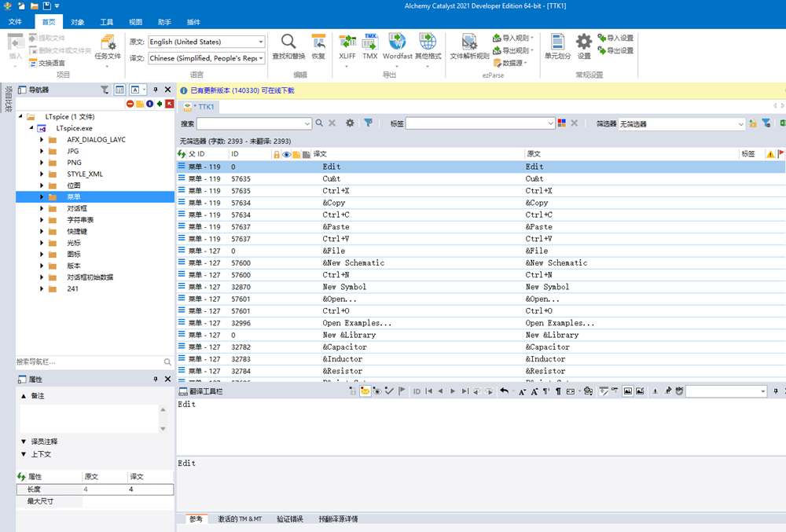Click the filter funnel next to 筛选器 dropdown
Viewport: 786px width, 532px height.
(766, 123)
